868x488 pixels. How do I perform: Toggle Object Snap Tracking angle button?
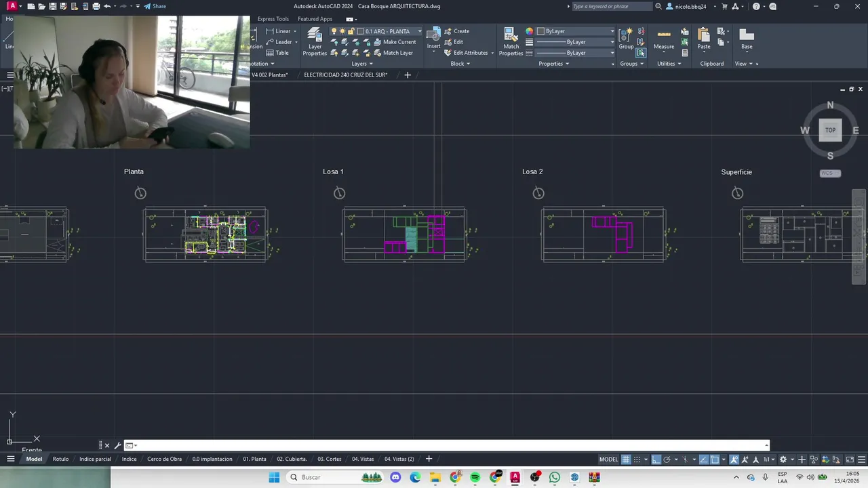(x=703, y=460)
